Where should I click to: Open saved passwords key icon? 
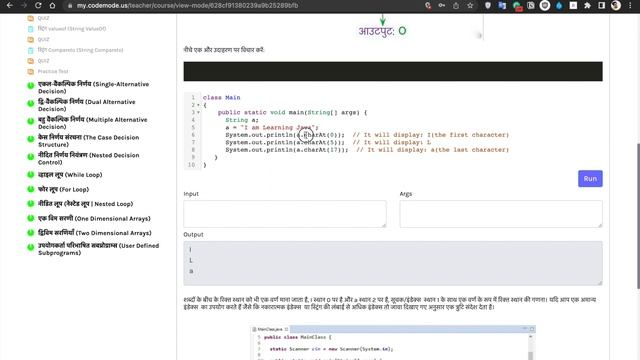pos(442,6)
